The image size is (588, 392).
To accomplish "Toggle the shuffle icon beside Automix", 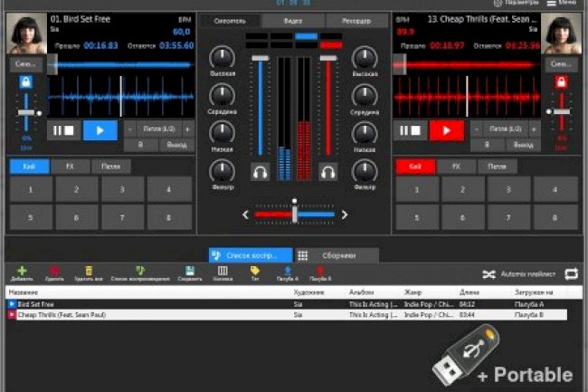I will point(488,274).
